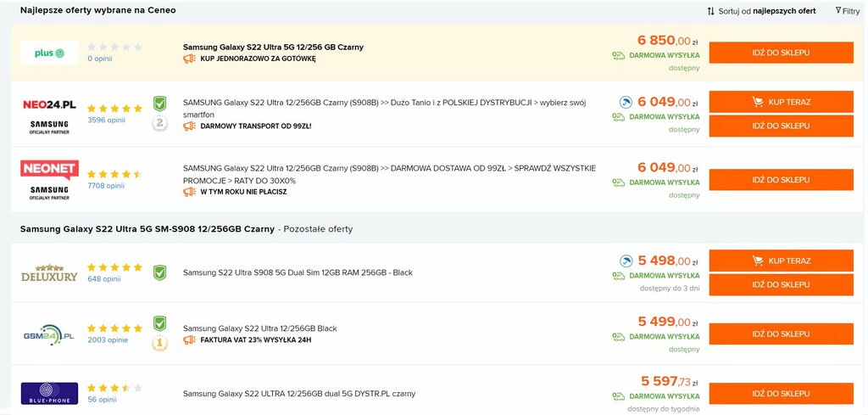Click the star rating for NEONET

pyautogui.click(x=114, y=174)
